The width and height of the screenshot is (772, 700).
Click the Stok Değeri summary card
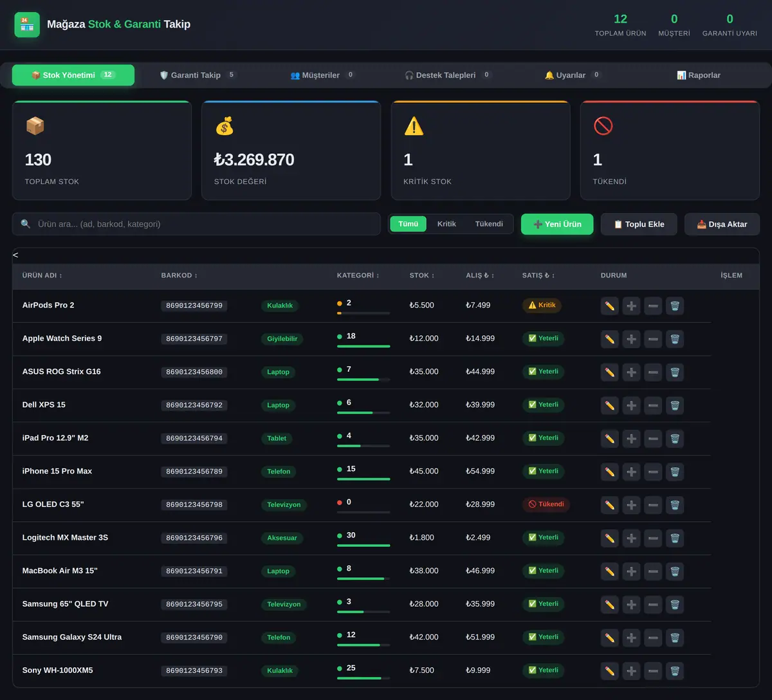pyautogui.click(x=291, y=151)
